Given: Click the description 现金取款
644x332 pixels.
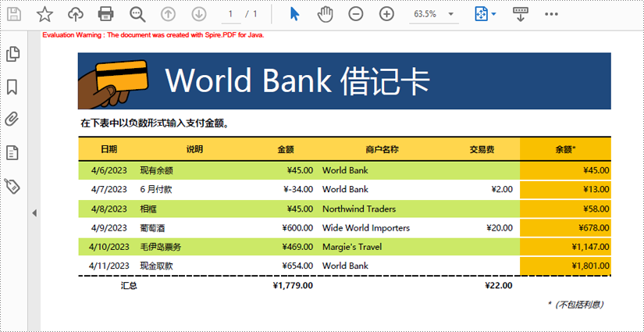Looking at the screenshot, I should pos(156,266).
